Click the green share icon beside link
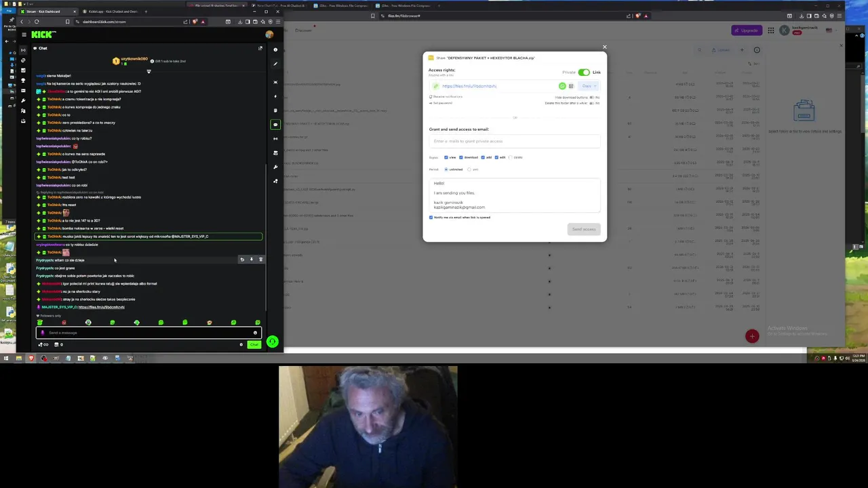Viewport: 868px width, 488px height. [x=562, y=86]
